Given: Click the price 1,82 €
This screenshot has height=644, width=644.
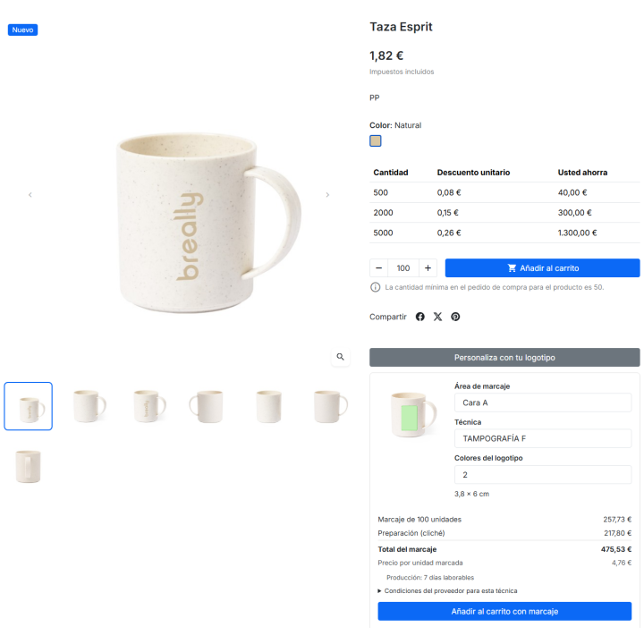Looking at the screenshot, I should click(386, 55).
